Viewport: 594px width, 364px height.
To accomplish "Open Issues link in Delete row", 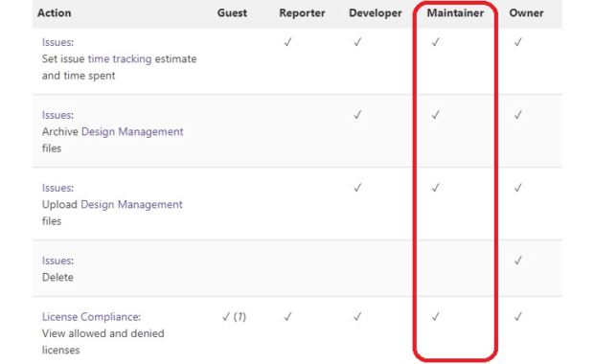I will tap(57, 261).
